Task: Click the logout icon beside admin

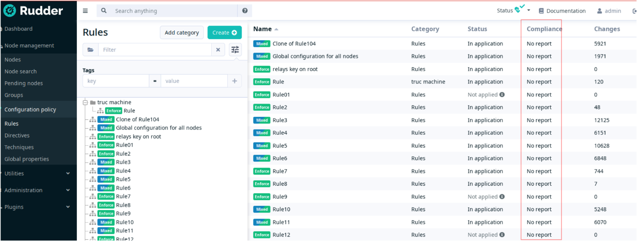Action: [x=634, y=11]
